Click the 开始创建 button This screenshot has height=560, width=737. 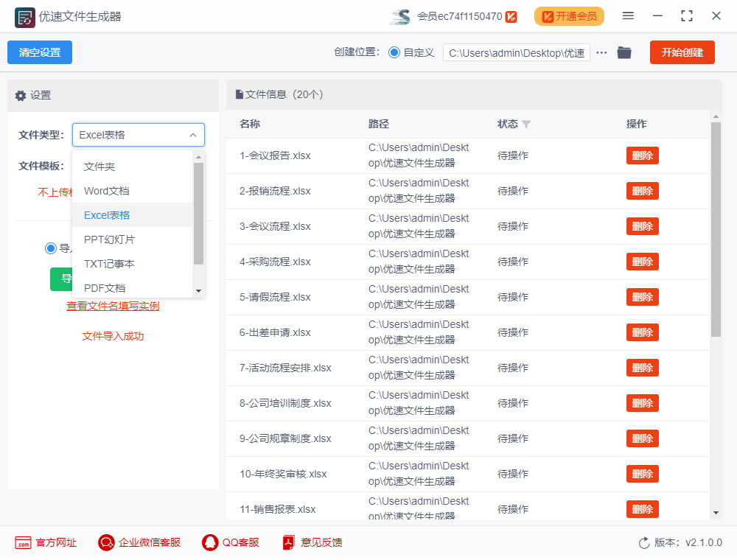coord(682,52)
